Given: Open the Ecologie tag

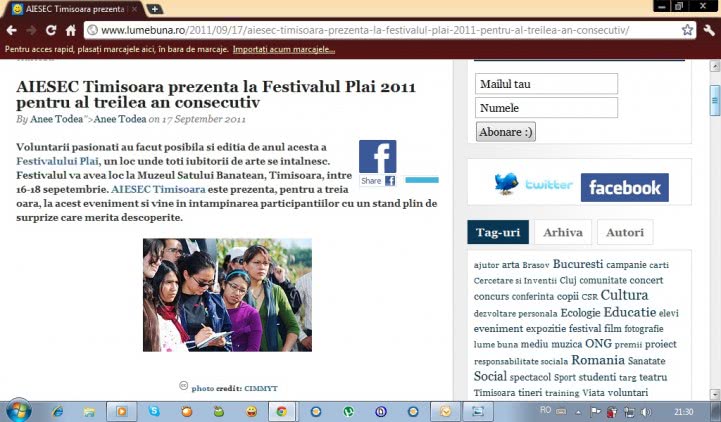Looking at the screenshot, I should point(580,313).
